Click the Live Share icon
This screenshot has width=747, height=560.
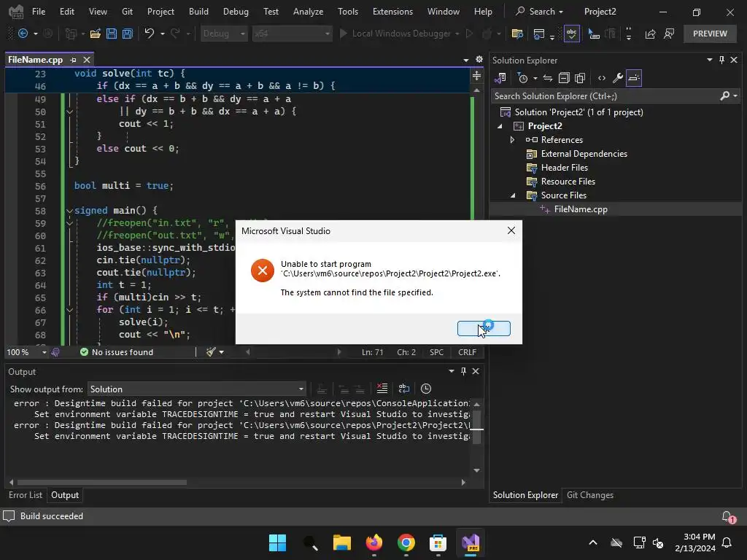pos(650,34)
